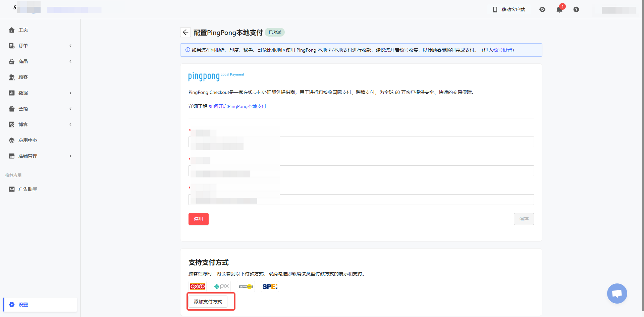Open the notification bell with red badge

click(x=559, y=9)
